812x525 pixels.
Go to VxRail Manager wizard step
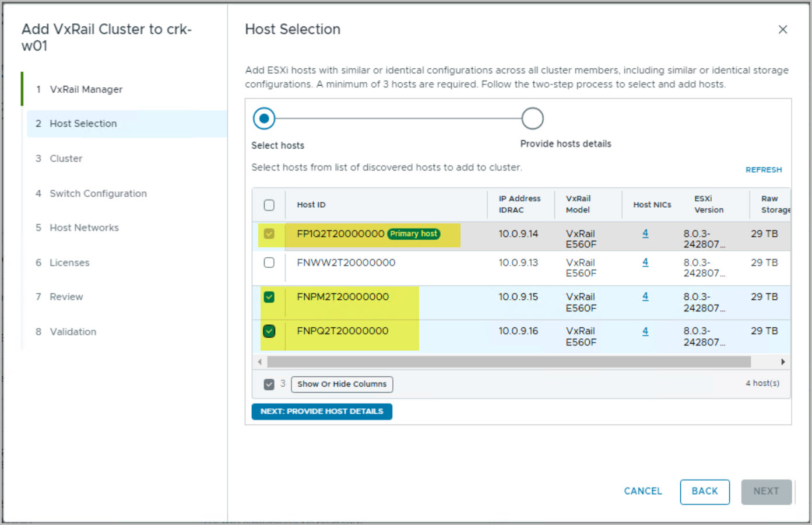[86, 89]
